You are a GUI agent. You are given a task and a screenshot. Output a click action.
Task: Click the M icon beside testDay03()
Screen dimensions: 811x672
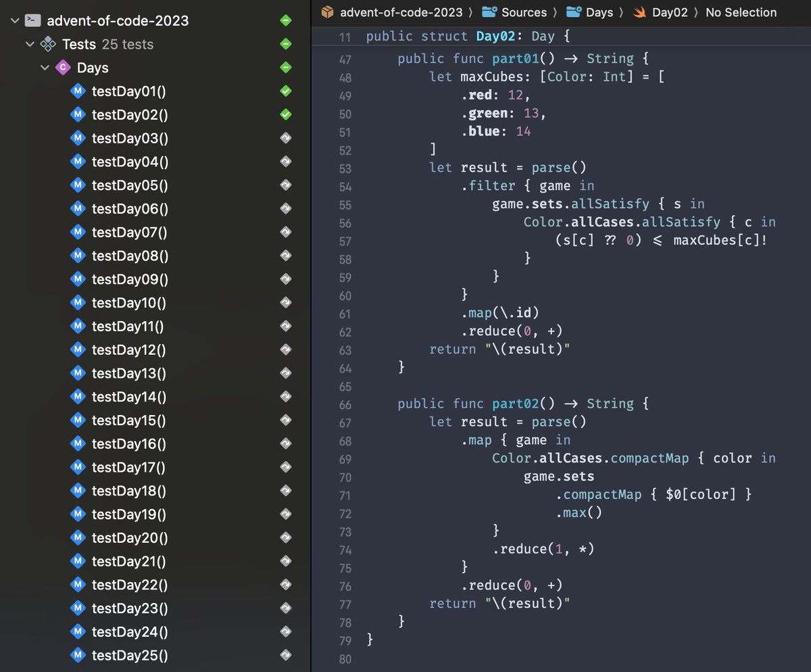[78, 139]
